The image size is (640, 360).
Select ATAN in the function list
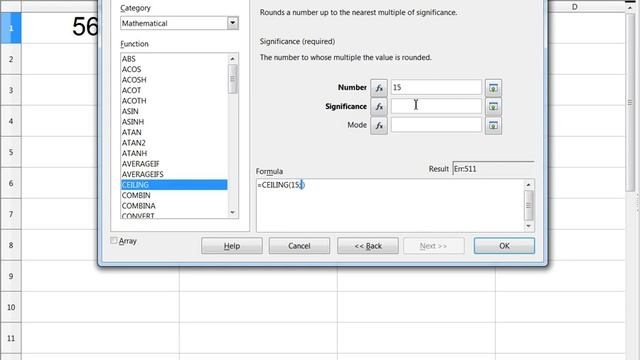(174, 132)
